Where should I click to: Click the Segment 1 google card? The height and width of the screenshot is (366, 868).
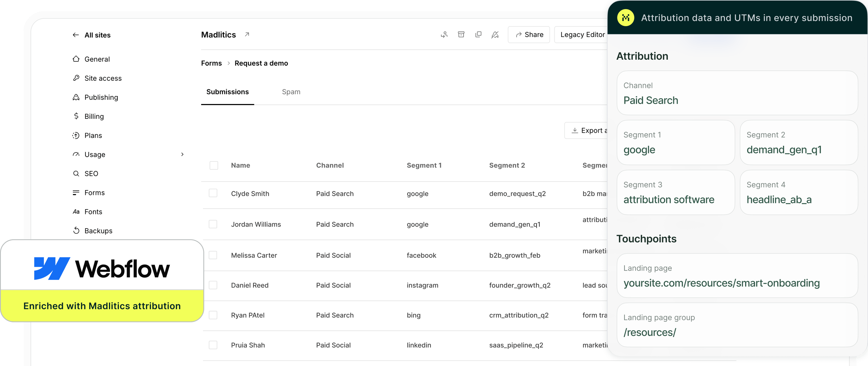(x=675, y=142)
